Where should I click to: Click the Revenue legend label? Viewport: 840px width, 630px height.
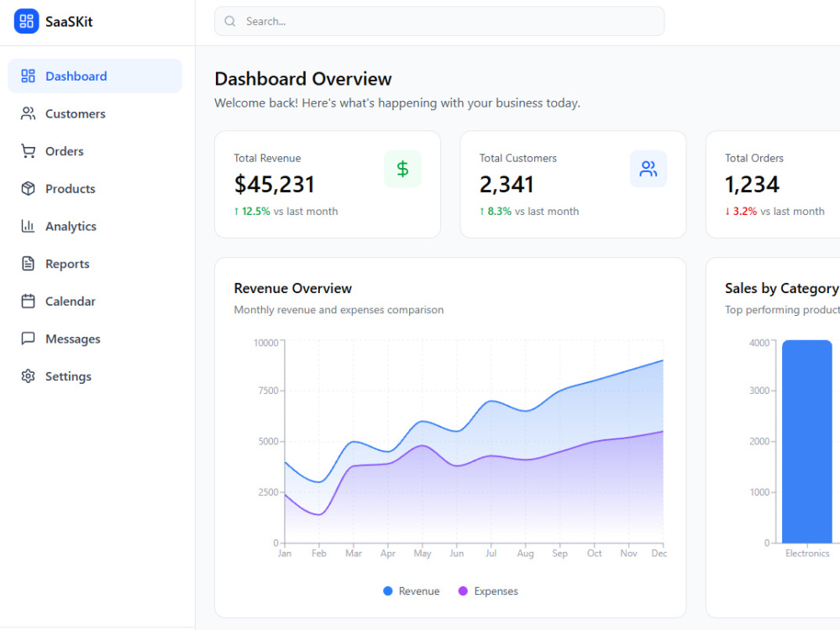coord(419,591)
